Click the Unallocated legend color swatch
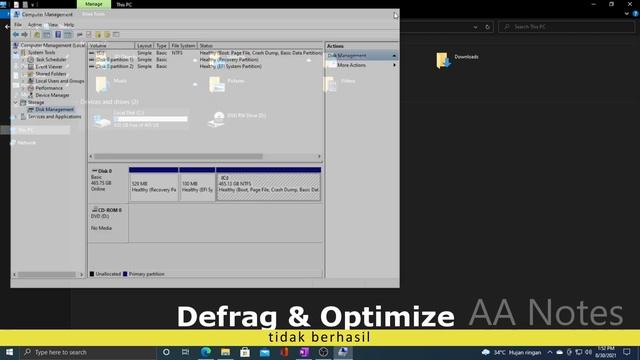The image size is (640, 360). tap(92, 274)
